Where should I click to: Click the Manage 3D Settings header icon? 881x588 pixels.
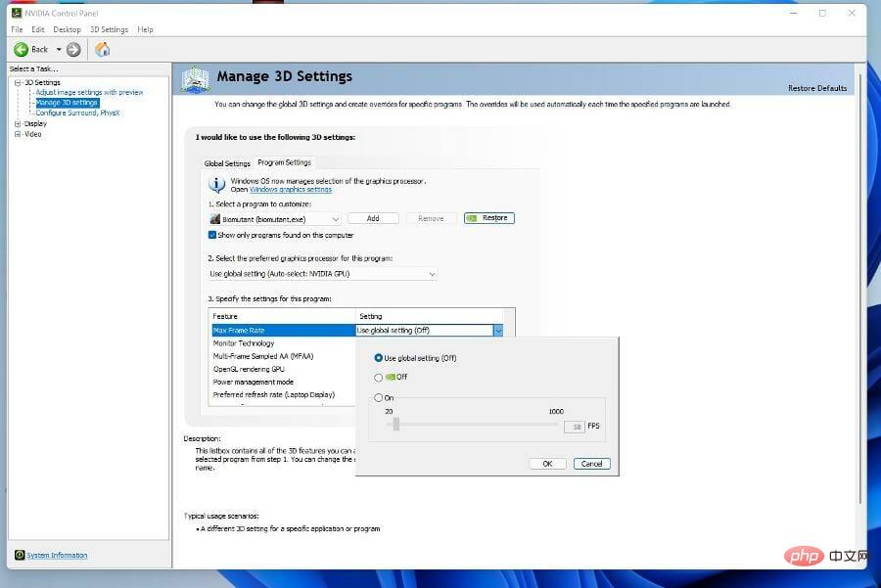pyautogui.click(x=196, y=80)
